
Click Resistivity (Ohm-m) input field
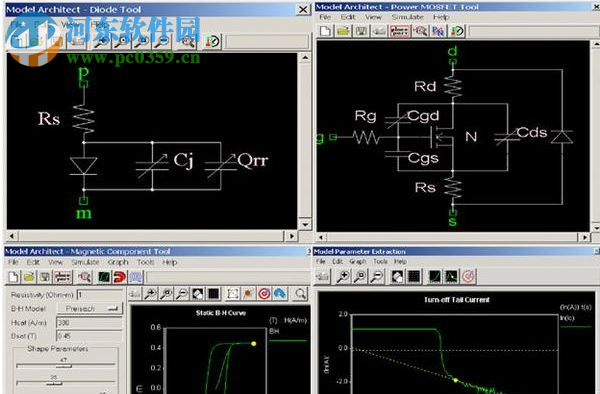pos(99,295)
